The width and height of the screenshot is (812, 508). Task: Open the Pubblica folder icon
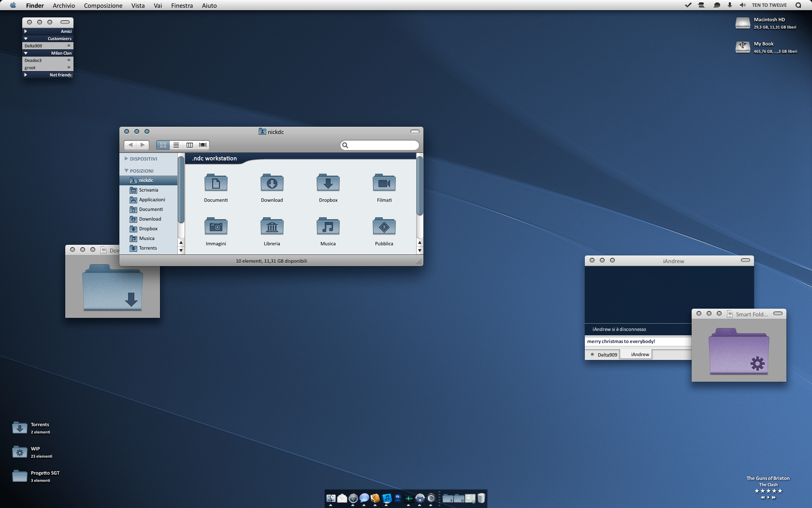(x=384, y=226)
